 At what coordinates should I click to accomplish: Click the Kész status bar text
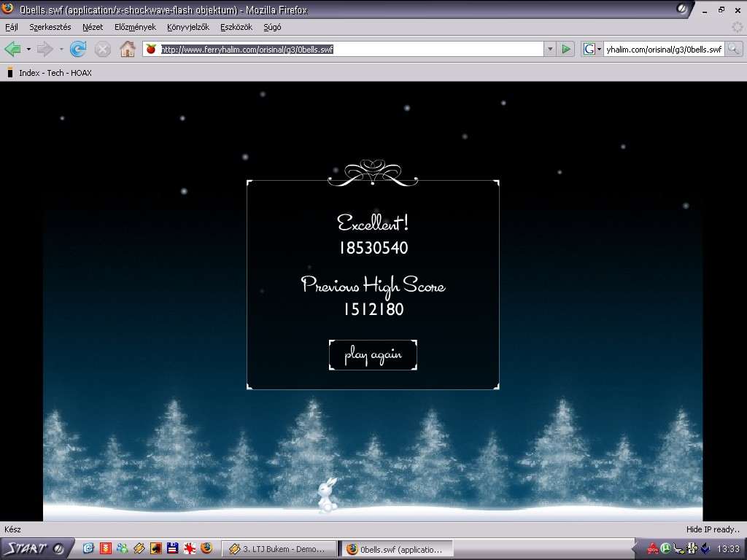[13, 529]
